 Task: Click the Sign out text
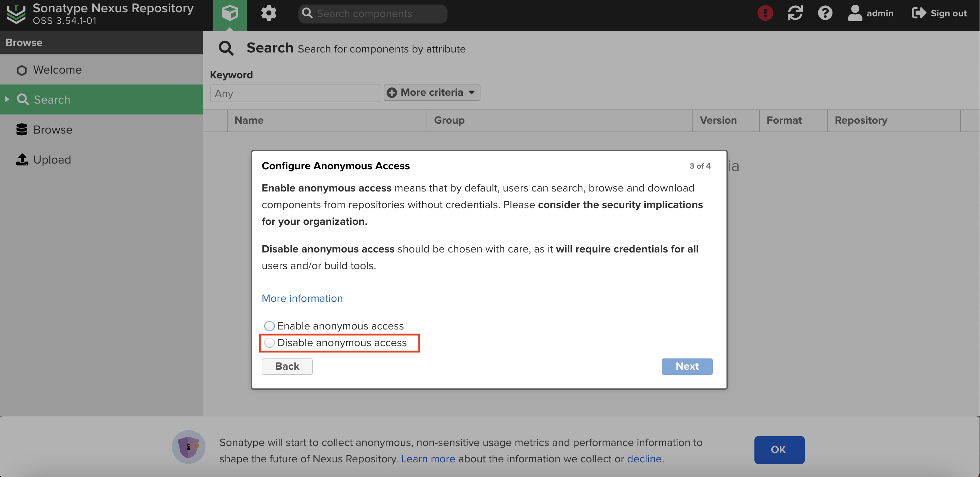pyautogui.click(x=948, y=13)
